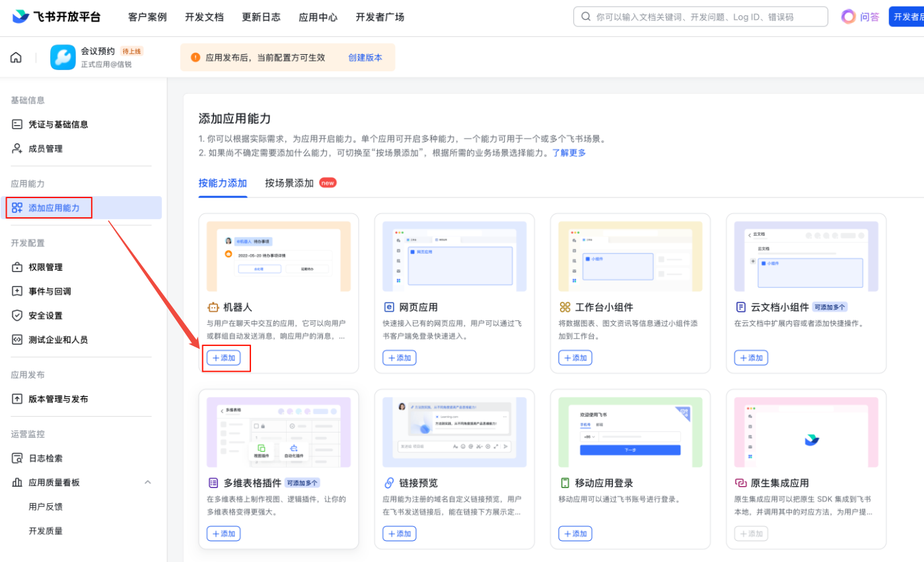Viewport: 924px width, 562px height.
Task: Open 事件与回调 page
Action: click(50, 291)
